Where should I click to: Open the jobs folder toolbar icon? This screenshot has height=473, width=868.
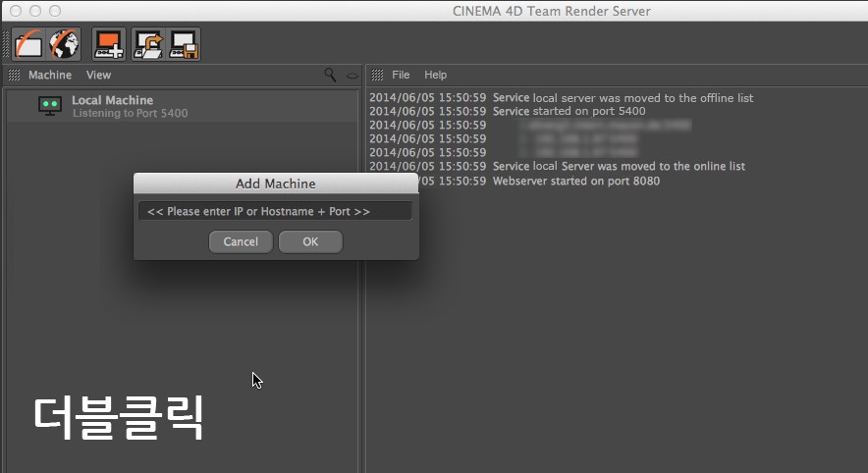click(28, 44)
